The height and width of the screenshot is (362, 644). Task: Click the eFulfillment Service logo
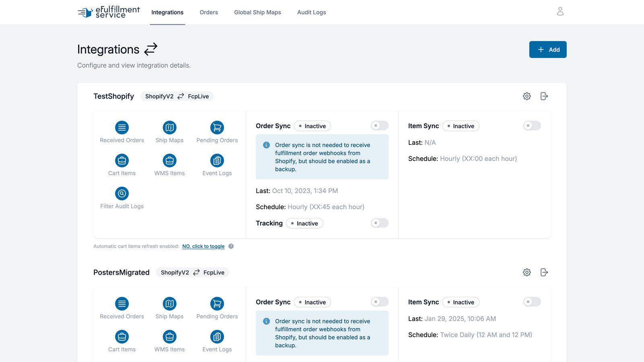pyautogui.click(x=108, y=12)
